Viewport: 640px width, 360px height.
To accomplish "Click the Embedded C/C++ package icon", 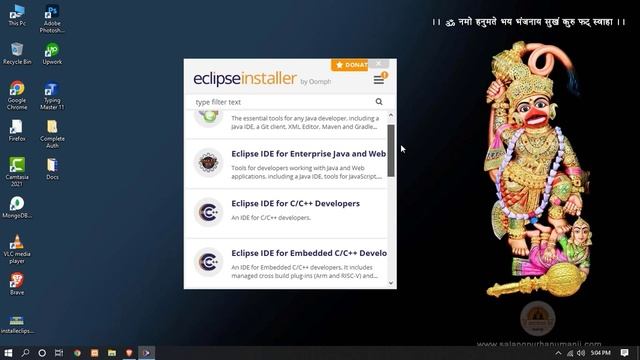I will click(208, 262).
